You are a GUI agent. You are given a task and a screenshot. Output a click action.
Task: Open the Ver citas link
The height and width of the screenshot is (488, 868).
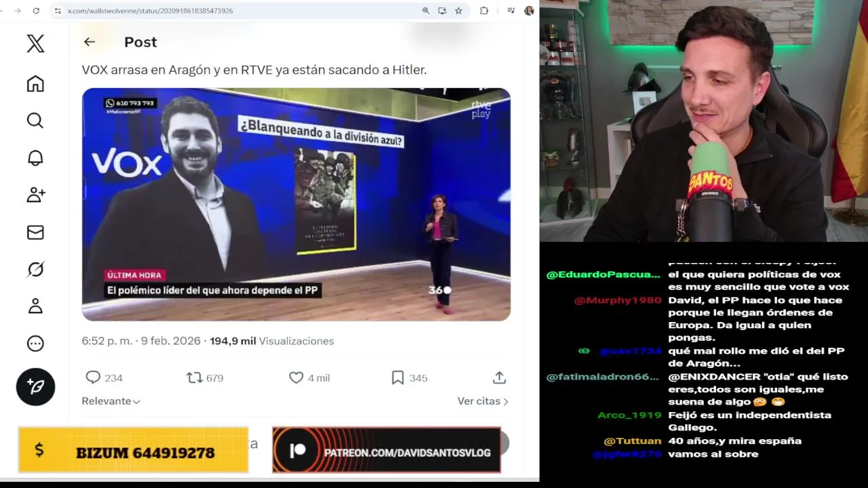tap(483, 401)
